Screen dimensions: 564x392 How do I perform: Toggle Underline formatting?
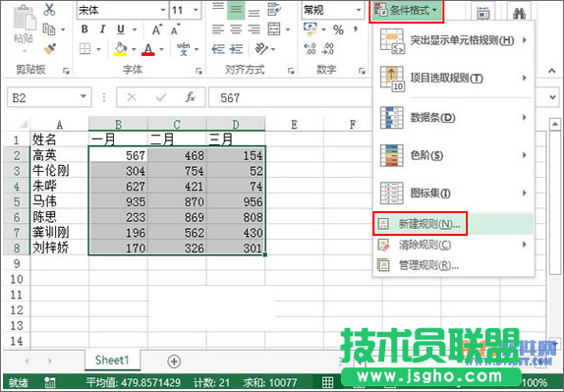[x=121, y=29]
